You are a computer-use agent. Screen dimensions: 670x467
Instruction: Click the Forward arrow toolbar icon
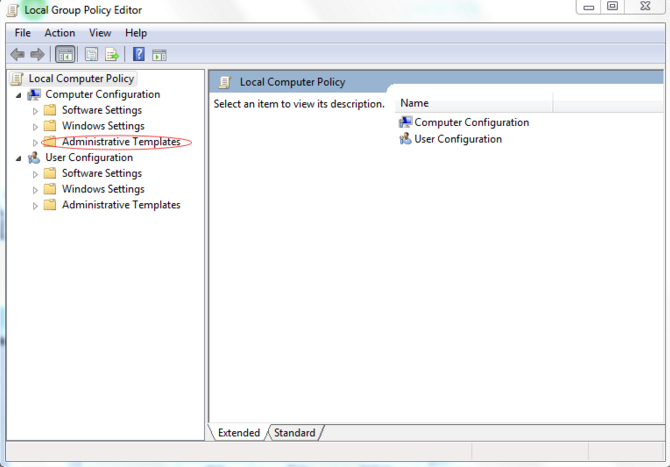point(38,55)
